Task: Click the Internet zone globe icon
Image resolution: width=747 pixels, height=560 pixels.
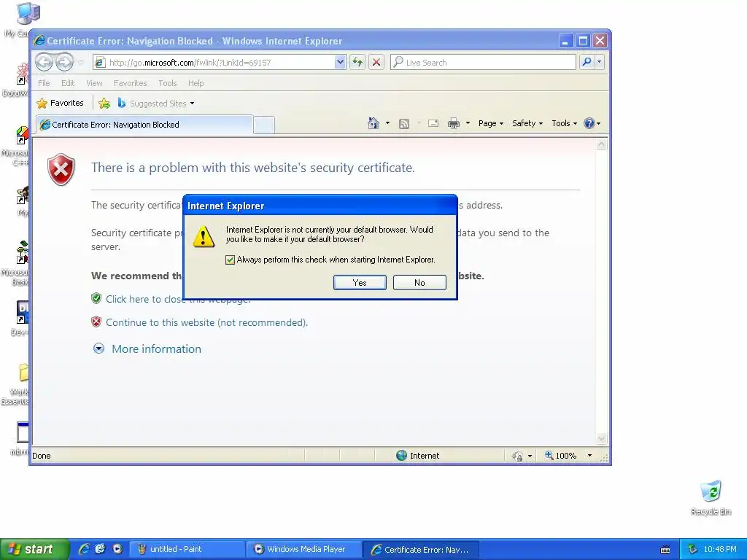Action: [402, 456]
